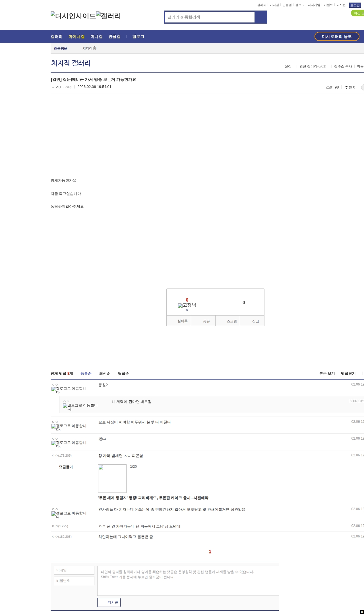Toggle the 야간 모드 night mode button
The height and width of the screenshot is (614, 364).
pyautogui.click(x=358, y=13)
